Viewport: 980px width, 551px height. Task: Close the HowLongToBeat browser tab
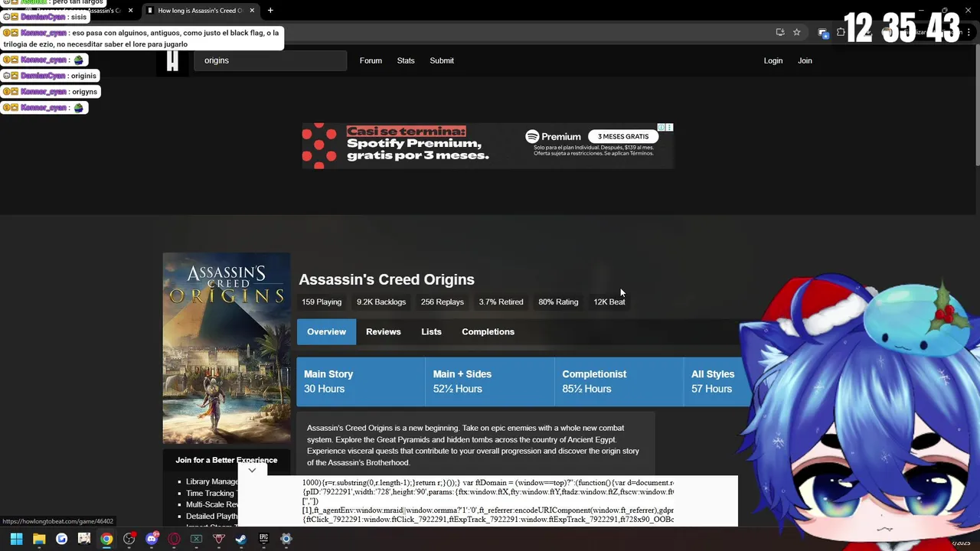click(252, 11)
